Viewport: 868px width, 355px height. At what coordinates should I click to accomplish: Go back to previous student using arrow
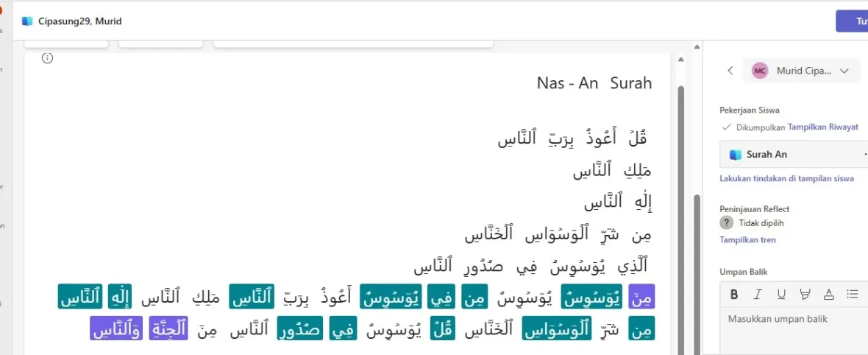(730, 71)
